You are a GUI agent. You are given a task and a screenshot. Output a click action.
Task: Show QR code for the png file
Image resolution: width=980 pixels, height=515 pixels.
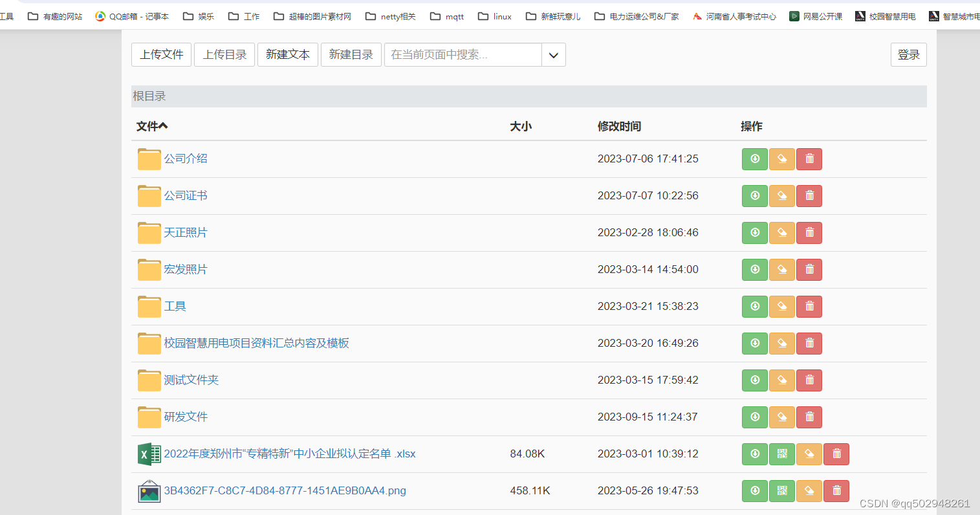[781, 491]
